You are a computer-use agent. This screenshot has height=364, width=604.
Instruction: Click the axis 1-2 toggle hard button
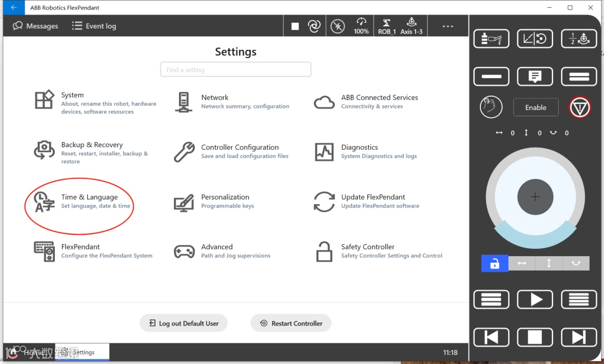coord(579,39)
